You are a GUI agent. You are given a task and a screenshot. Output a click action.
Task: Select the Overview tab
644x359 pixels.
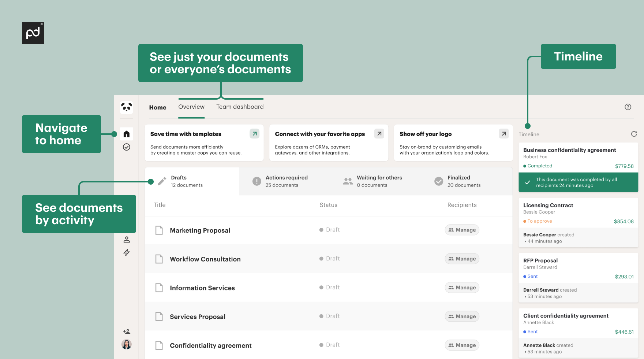coord(191,107)
